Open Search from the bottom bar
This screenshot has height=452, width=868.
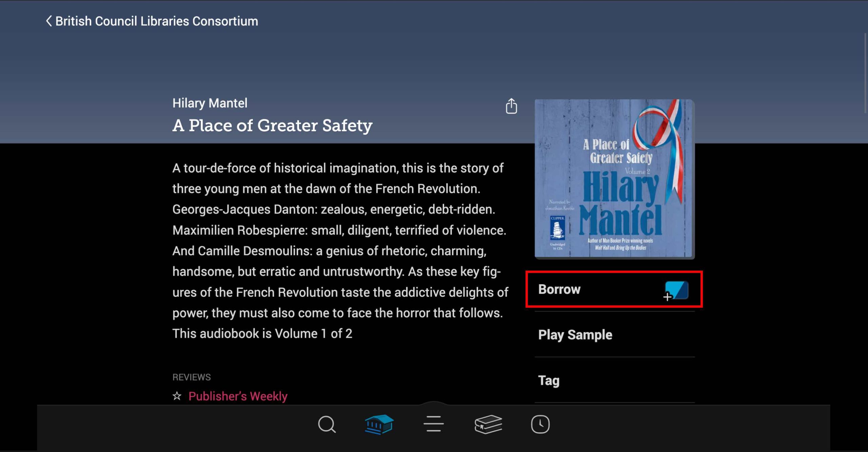(x=327, y=424)
